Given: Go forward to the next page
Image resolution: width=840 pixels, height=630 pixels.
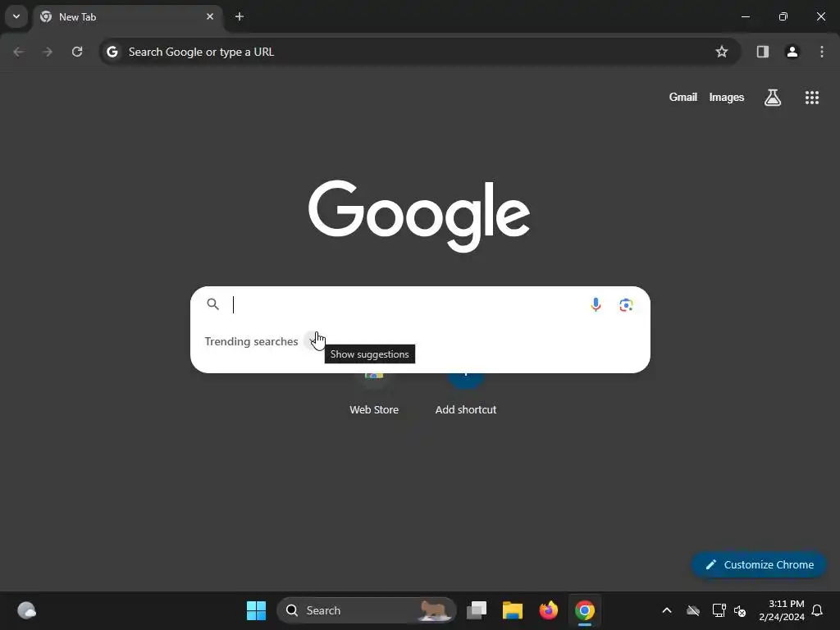Looking at the screenshot, I should click(48, 52).
